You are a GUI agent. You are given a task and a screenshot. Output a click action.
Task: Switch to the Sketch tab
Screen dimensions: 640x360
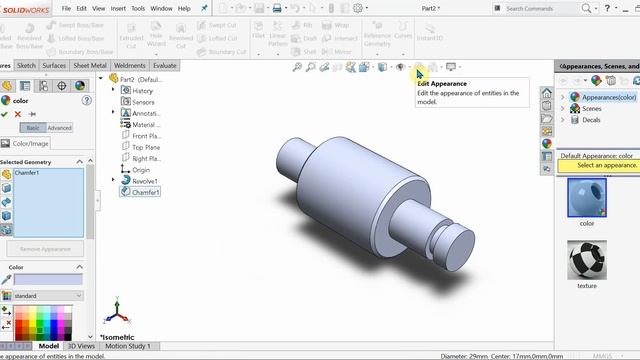click(x=26, y=65)
